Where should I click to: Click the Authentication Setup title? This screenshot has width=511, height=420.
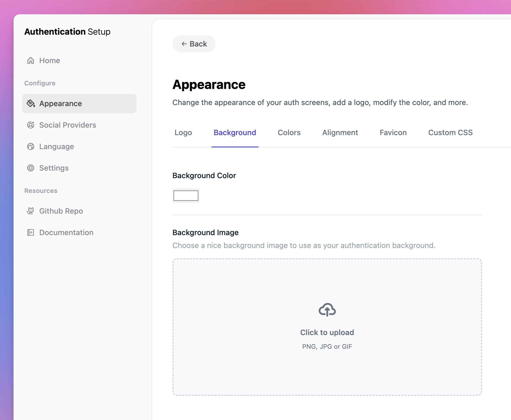[67, 32]
